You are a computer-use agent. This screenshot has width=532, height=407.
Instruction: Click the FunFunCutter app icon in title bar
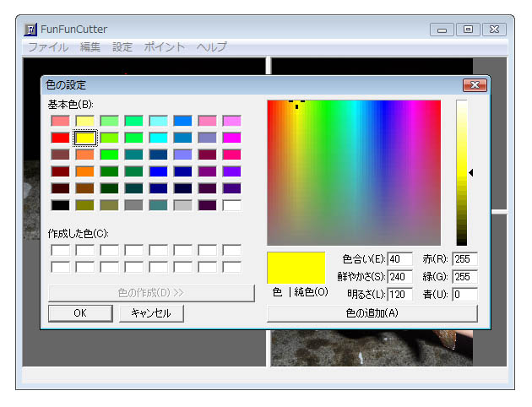click(x=30, y=30)
